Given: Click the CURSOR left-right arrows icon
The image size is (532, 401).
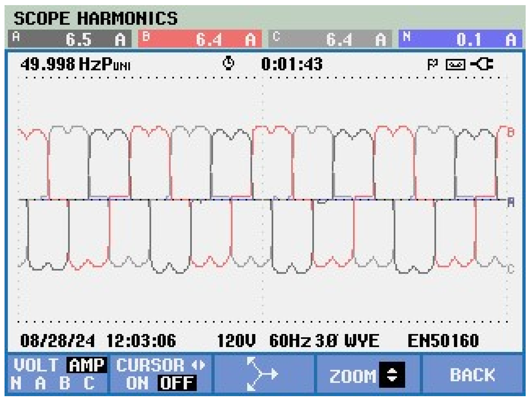Looking at the screenshot, I should pos(198,365).
